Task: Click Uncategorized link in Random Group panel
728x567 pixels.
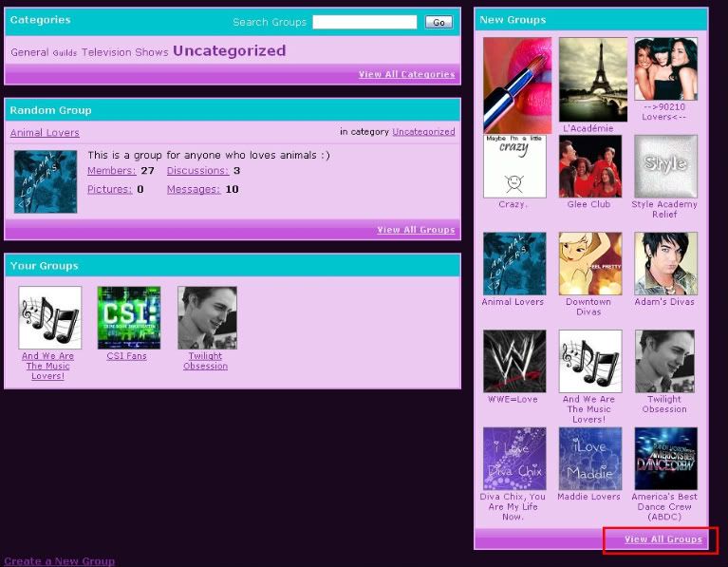Action: tap(423, 131)
